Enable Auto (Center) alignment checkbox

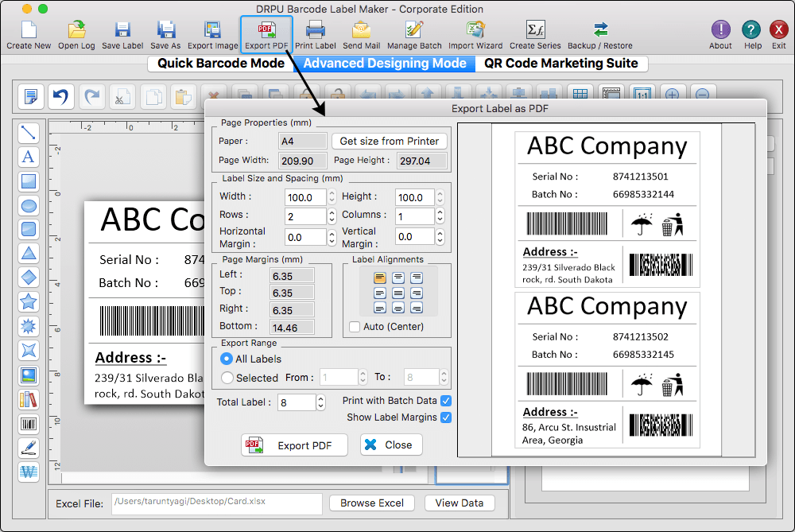[355, 326]
